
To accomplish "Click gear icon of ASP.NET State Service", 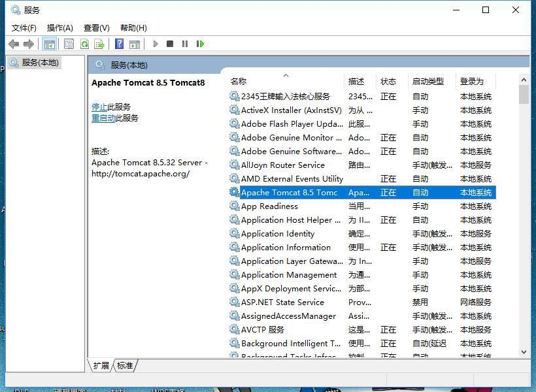I will click(234, 302).
